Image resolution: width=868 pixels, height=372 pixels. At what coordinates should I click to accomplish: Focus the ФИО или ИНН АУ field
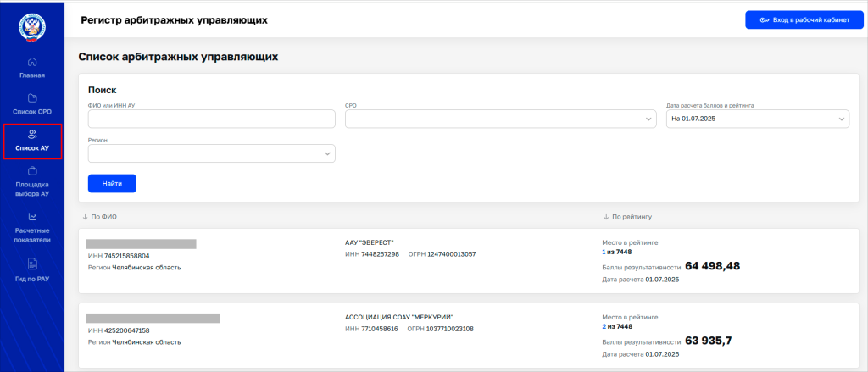212,119
